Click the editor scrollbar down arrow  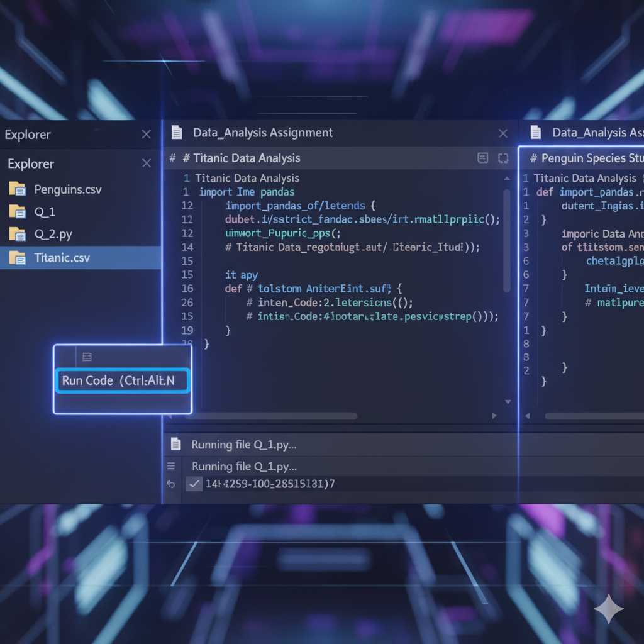coord(508,402)
